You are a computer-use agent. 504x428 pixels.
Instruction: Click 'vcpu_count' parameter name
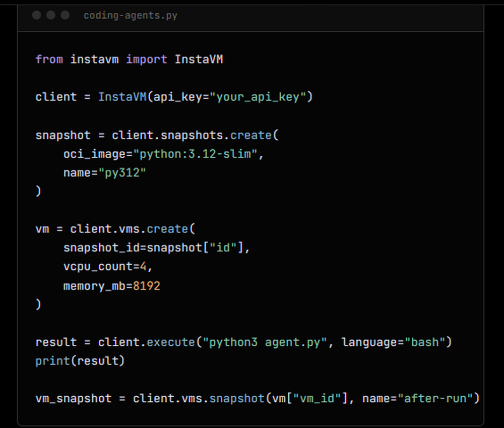coord(98,267)
